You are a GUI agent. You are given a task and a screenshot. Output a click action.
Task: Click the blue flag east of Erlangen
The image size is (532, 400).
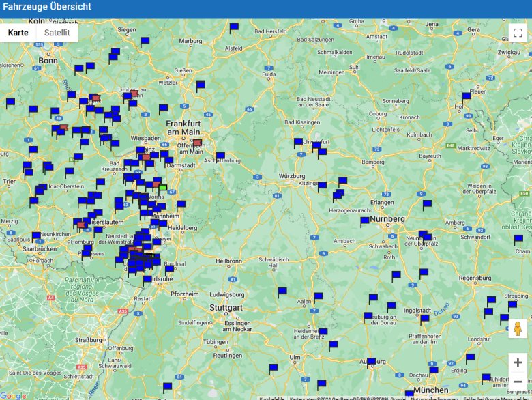[x=427, y=204]
